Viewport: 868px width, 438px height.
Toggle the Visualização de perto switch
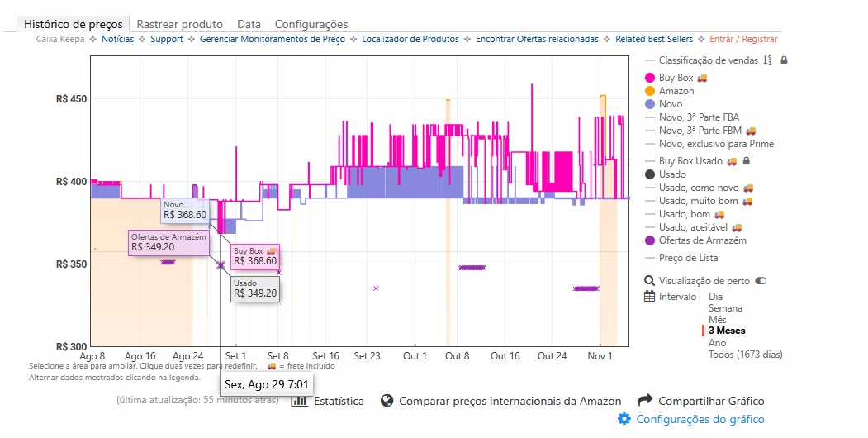point(761,281)
